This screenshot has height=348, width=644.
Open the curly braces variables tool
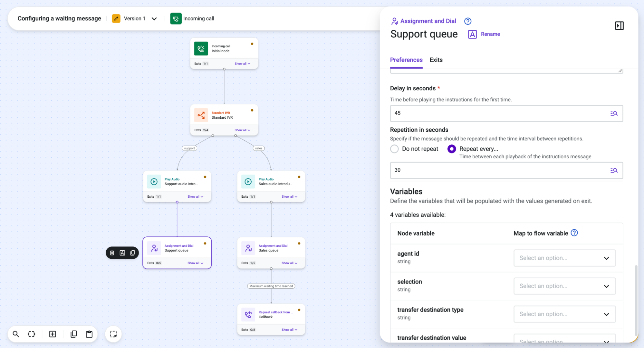[32, 334]
